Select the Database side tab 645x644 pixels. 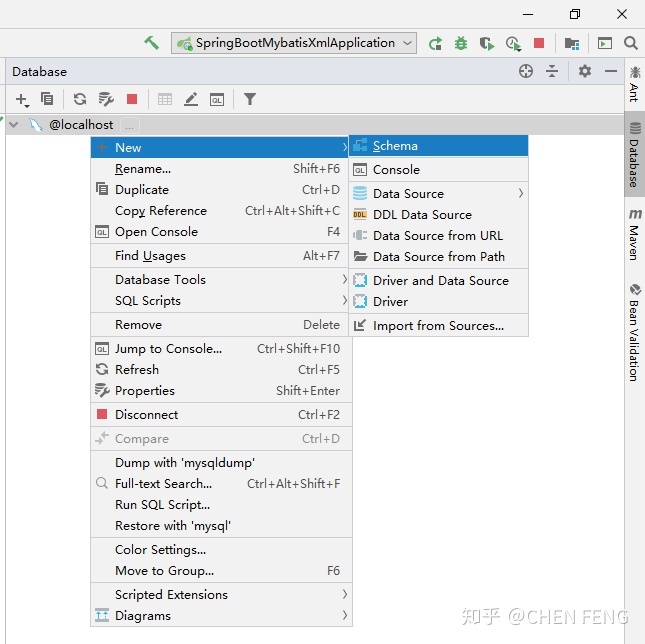[x=634, y=155]
